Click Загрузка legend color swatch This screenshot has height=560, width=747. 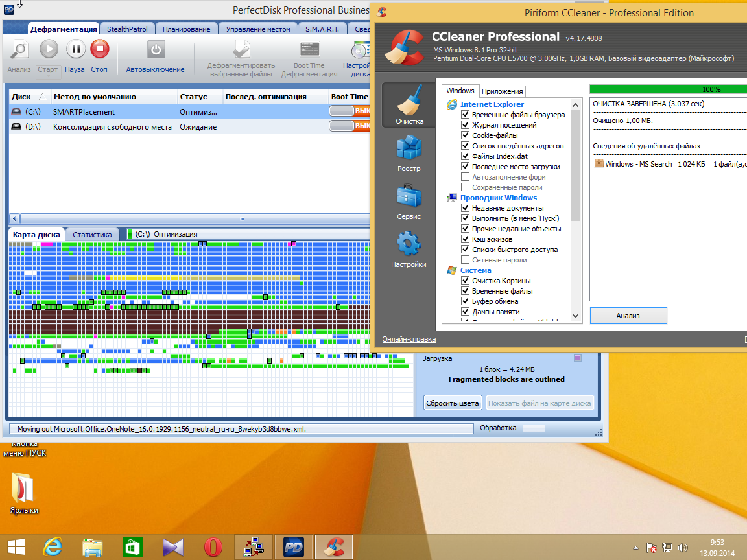tap(577, 358)
